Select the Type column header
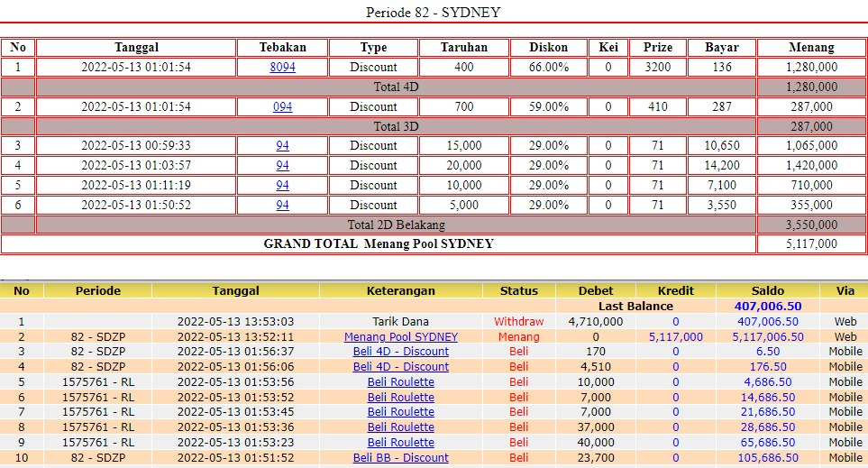This screenshot has height=468, width=868. click(374, 48)
